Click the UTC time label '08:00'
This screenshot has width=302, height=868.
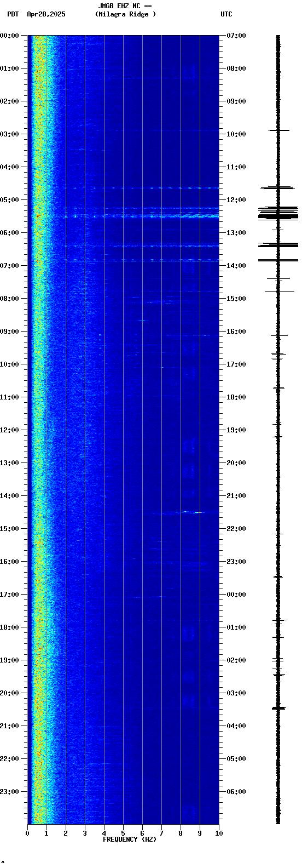(236, 68)
